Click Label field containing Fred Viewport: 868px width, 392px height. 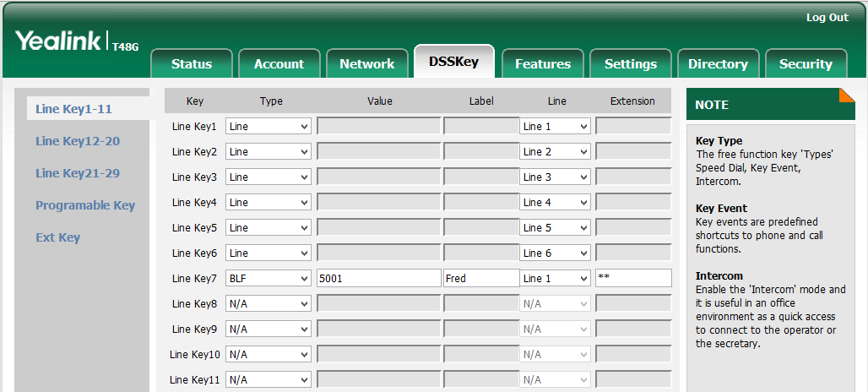(481, 279)
